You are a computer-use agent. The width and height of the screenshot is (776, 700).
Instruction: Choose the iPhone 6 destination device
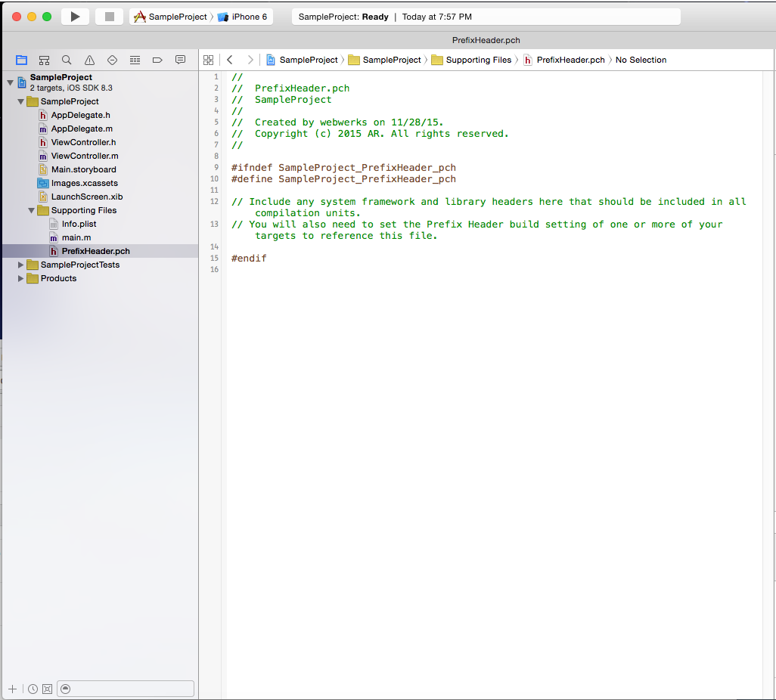[x=243, y=17]
